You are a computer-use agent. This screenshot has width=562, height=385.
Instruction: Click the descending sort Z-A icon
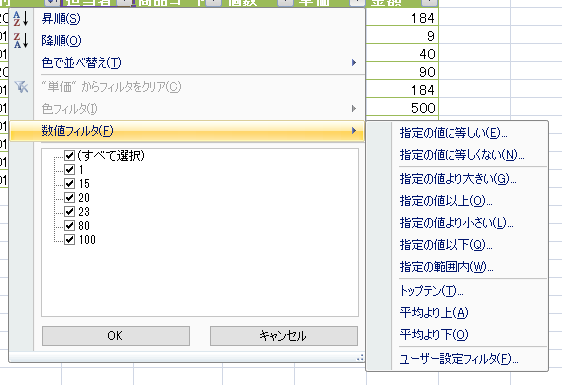click(21, 40)
